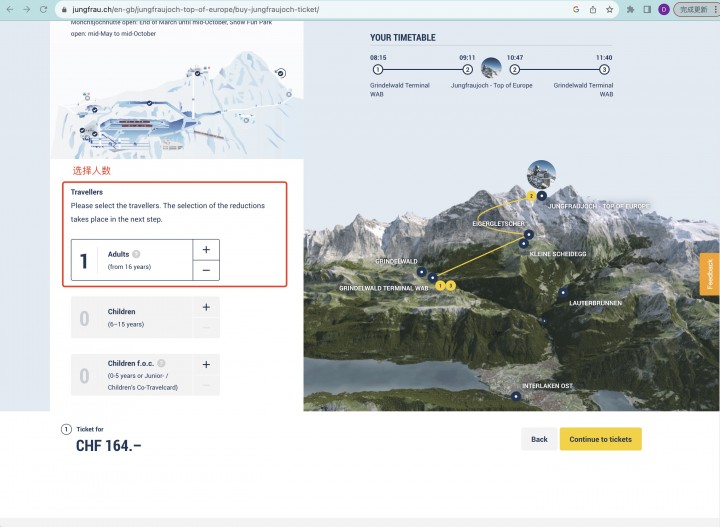
Task: Click the KLEINE SCHEIDEGG map label
Action: 558,254
